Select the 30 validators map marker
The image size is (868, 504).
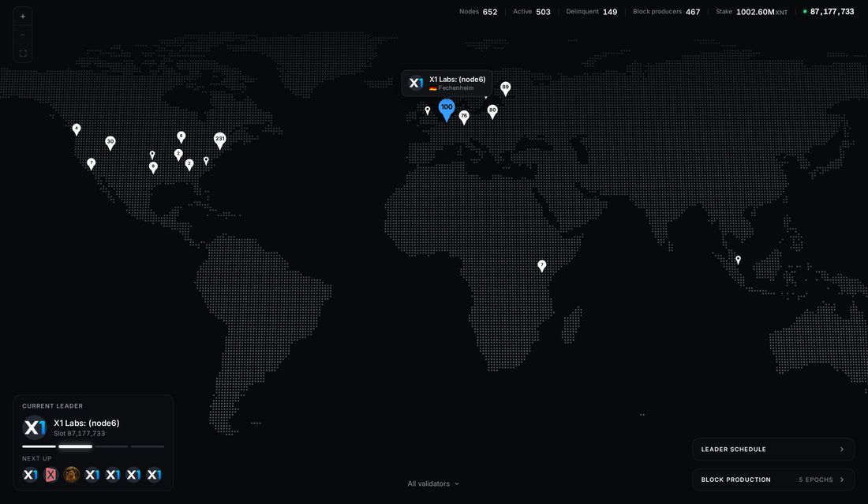(110, 143)
